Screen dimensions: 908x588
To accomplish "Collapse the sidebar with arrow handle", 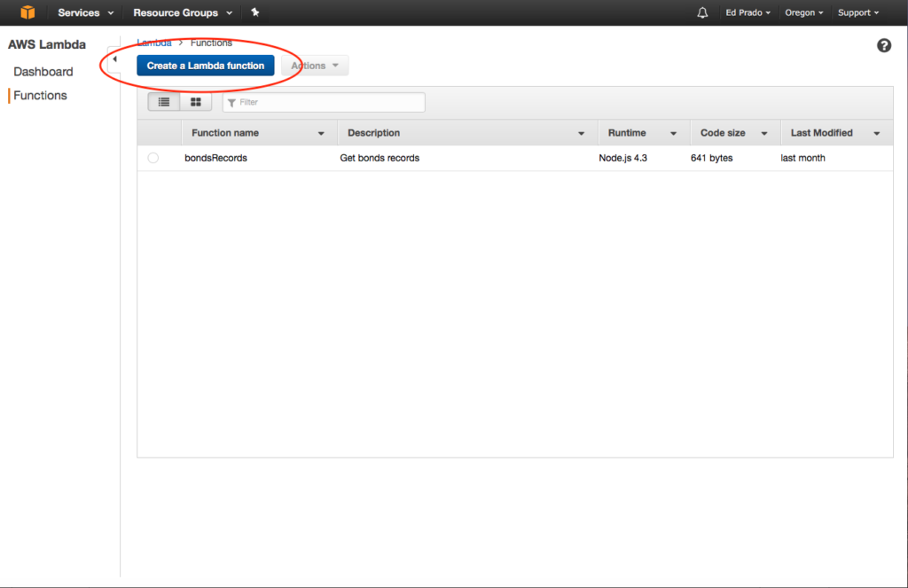I will point(114,59).
